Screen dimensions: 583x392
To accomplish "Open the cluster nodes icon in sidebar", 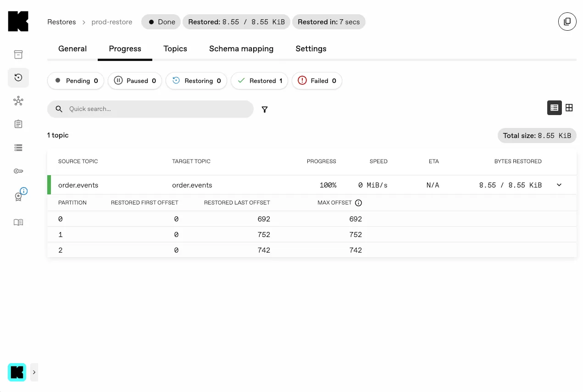I will click(18, 101).
